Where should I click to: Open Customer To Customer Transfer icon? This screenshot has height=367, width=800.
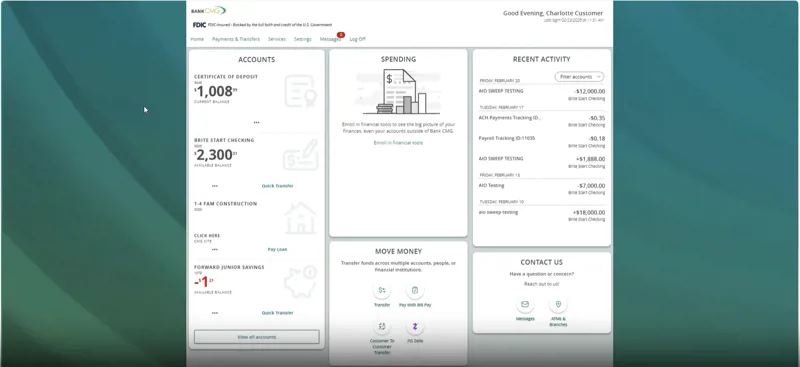click(382, 326)
